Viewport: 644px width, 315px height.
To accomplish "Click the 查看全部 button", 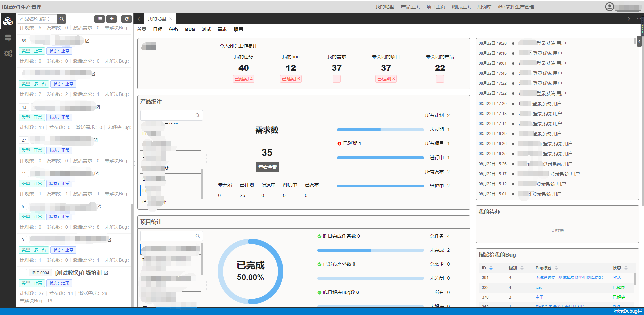I will (x=268, y=167).
